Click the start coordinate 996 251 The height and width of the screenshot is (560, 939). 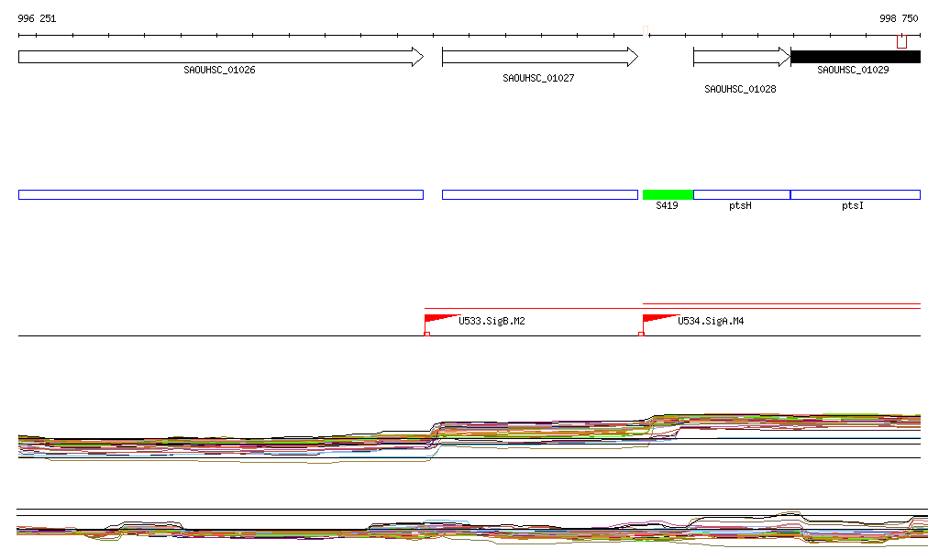(x=37, y=18)
